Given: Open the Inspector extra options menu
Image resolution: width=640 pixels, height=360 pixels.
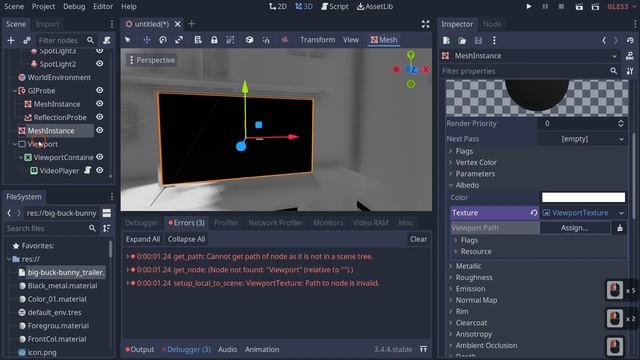Looking at the screenshot, I should (x=494, y=40).
